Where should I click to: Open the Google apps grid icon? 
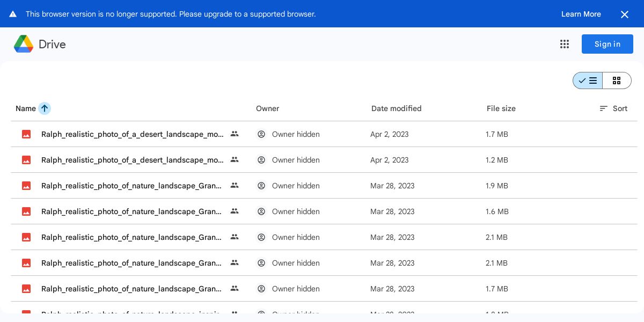[565, 44]
